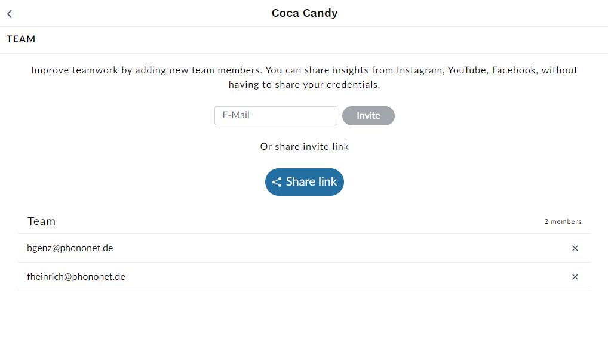This screenshot has height=364, width=608.
Task: Focus the E-Mail input field
Action: point(276,116)
